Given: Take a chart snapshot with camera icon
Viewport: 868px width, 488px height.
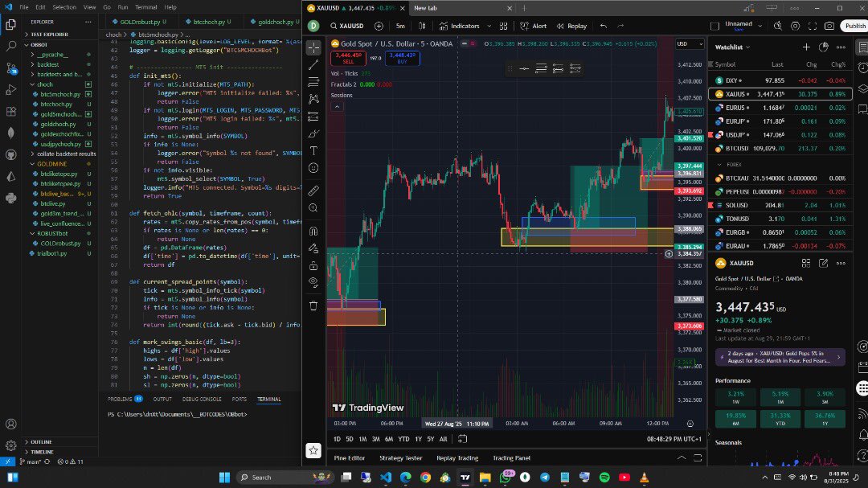Looking at the screenshot, I should coord(829,26).
